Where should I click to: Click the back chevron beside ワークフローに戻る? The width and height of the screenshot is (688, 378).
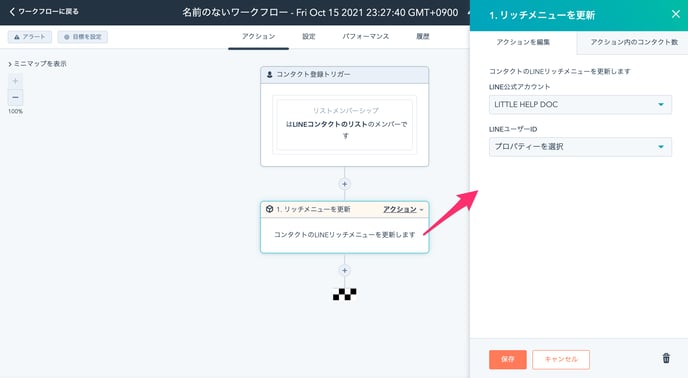click(12, 11)
